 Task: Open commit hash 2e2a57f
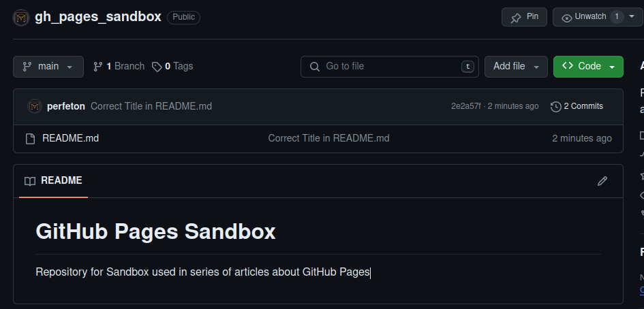[465, 106]
